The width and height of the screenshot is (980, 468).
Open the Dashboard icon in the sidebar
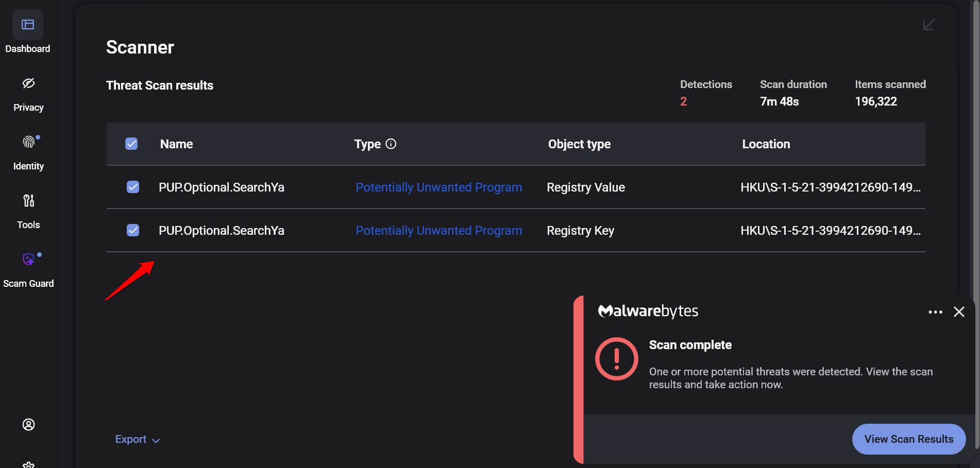[28, 25]
